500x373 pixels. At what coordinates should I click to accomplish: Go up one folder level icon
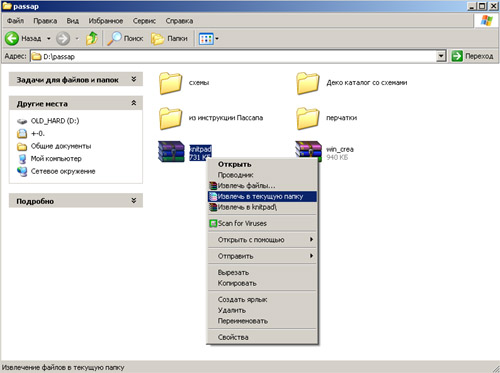click(x=92, y=38)
